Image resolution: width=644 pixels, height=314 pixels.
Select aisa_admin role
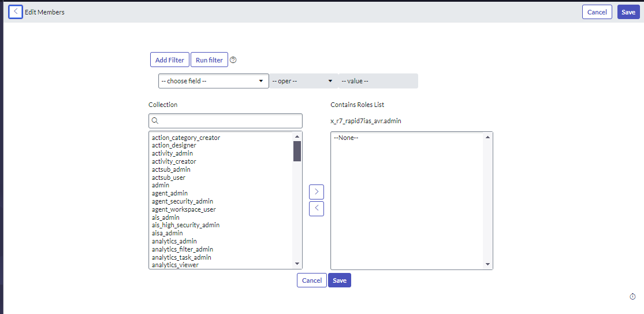pyautogui.click(x=167, y=233)
